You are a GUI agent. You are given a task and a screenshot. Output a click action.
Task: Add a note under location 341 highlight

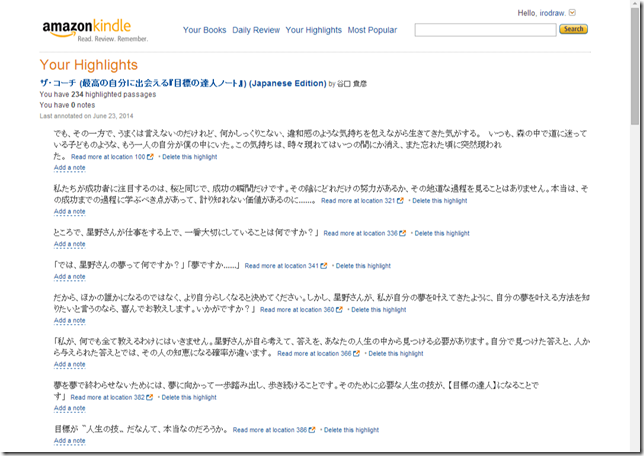coord(70,277)
